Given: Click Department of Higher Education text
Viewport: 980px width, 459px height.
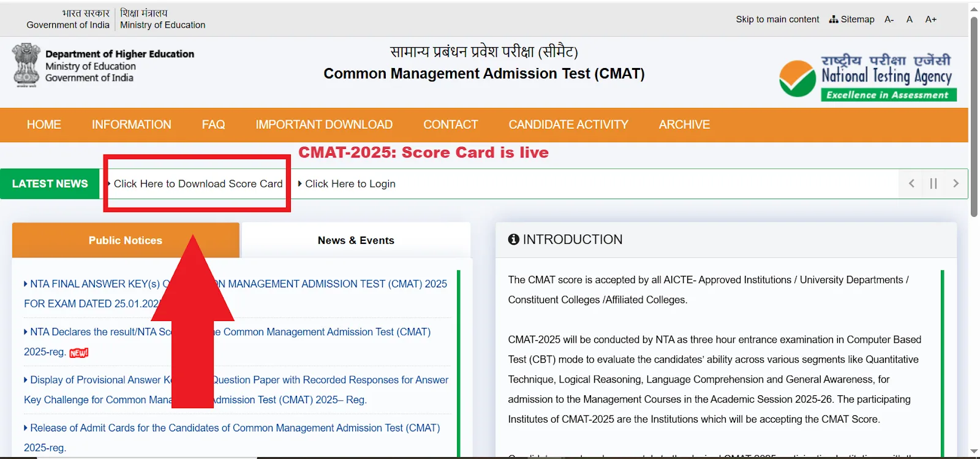Looking at the screenshot, I should [119, 54].
